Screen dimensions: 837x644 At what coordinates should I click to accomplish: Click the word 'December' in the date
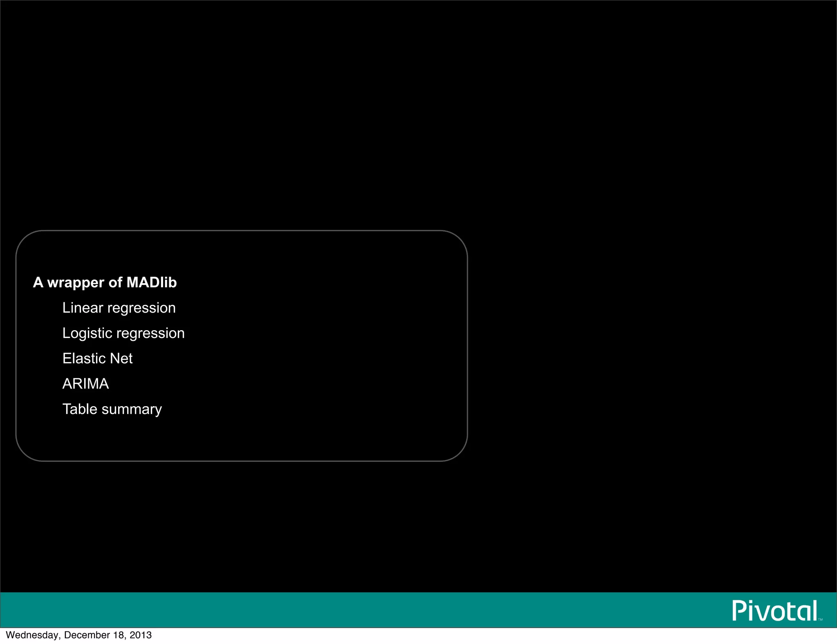point(87,635)
